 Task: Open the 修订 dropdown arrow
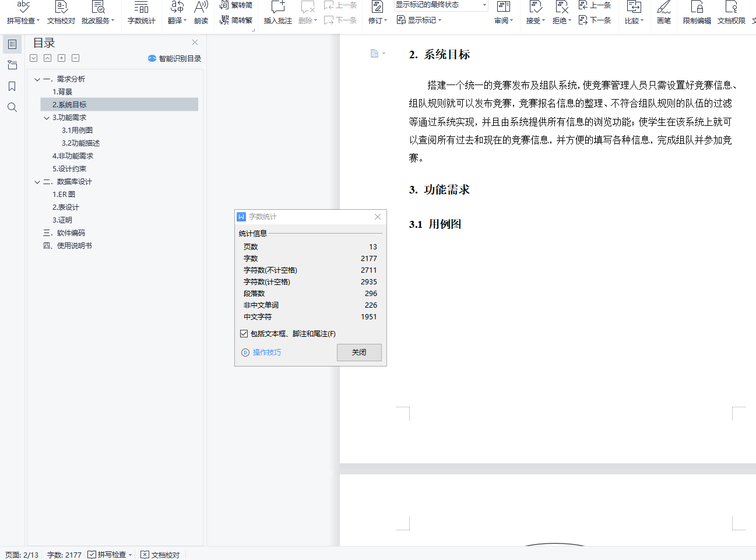coord(386,21)
